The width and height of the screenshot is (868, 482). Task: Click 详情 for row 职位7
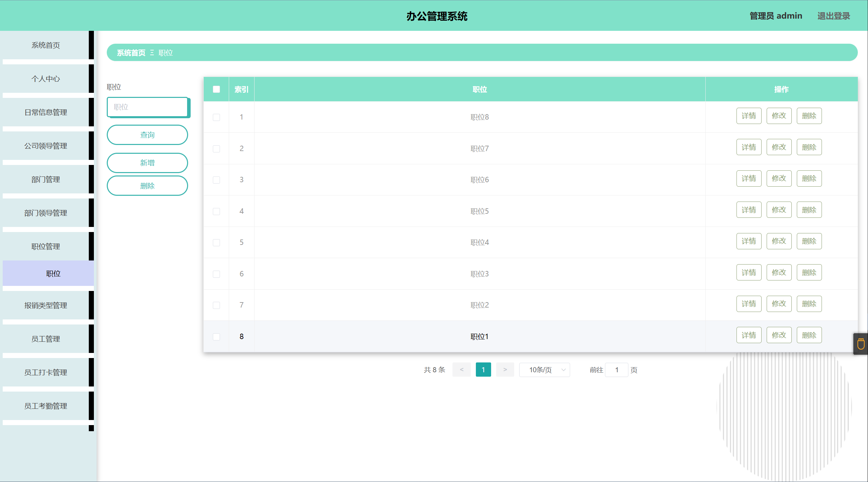click(749, 147)
